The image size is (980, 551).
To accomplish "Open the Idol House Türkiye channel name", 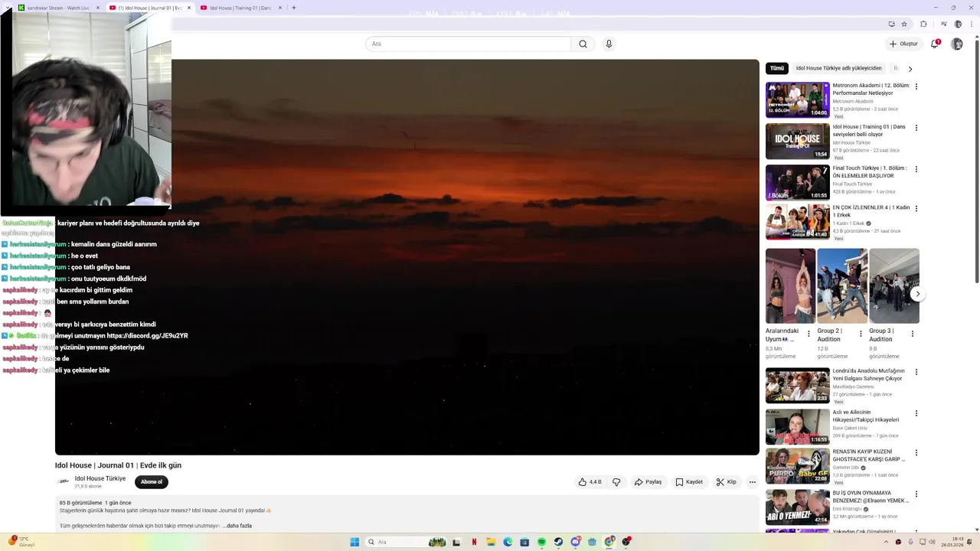I will click(100, 478).
